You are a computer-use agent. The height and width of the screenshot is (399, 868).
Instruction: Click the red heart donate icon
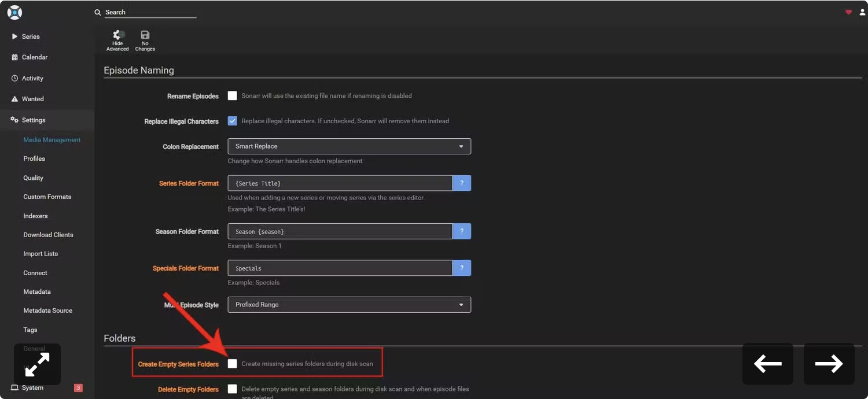click(x=848, y=12)
